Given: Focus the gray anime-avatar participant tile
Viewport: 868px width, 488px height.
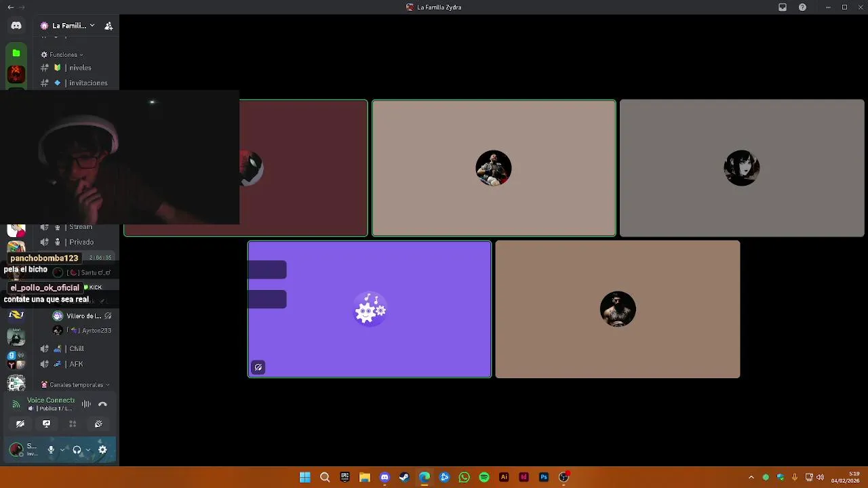Looking at the screenshot, I should coord(742,168).
